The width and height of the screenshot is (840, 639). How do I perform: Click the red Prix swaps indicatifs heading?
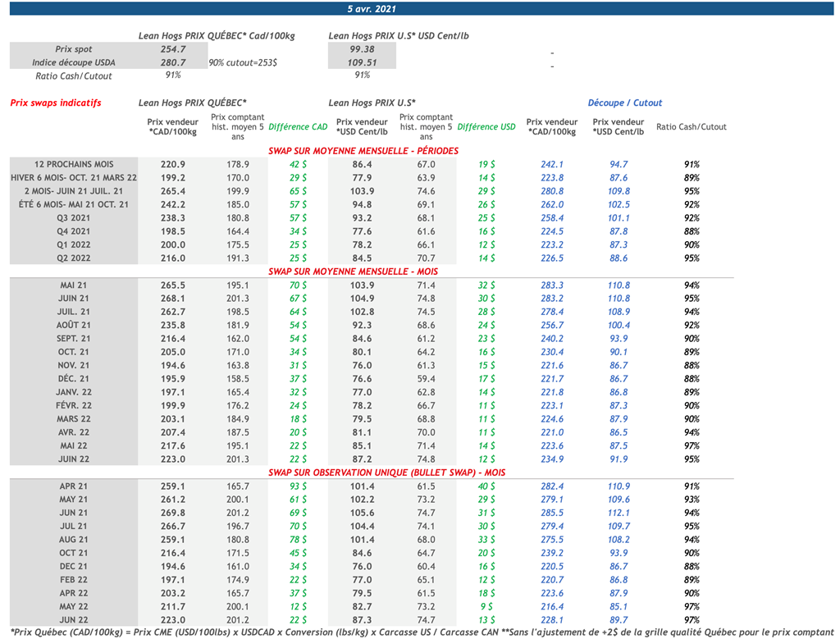pos(56,103)
